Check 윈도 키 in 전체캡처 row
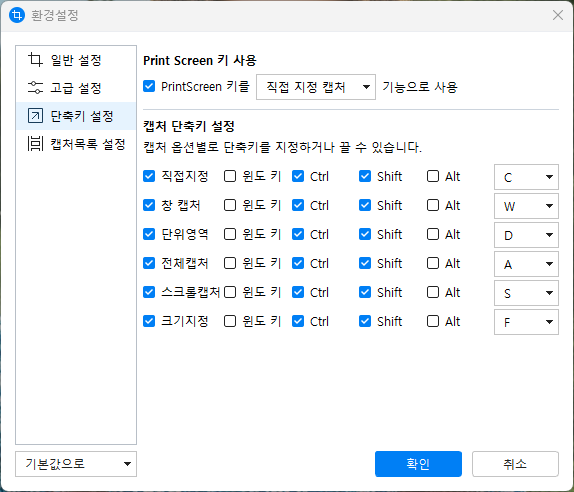The image size is (574, 492). (230, 263)
